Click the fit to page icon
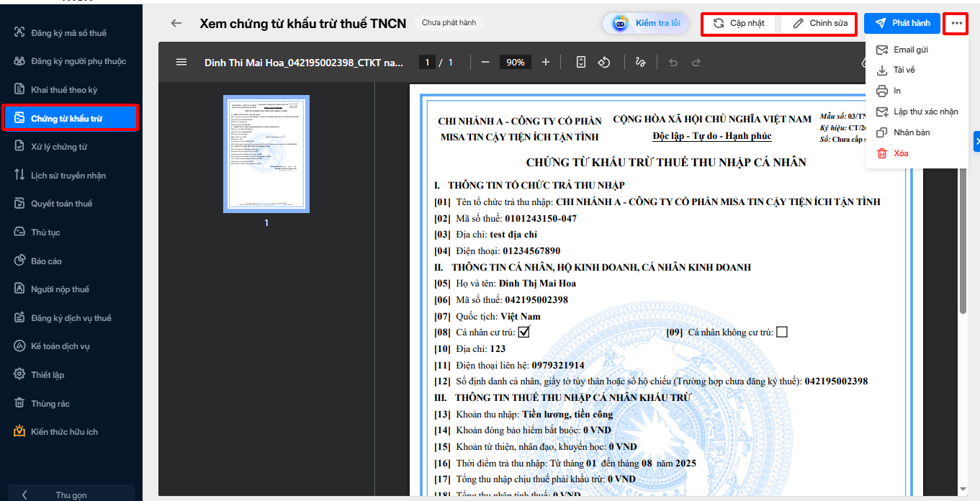This screenshot has height=501, width=980. click(x=581, y=63)
